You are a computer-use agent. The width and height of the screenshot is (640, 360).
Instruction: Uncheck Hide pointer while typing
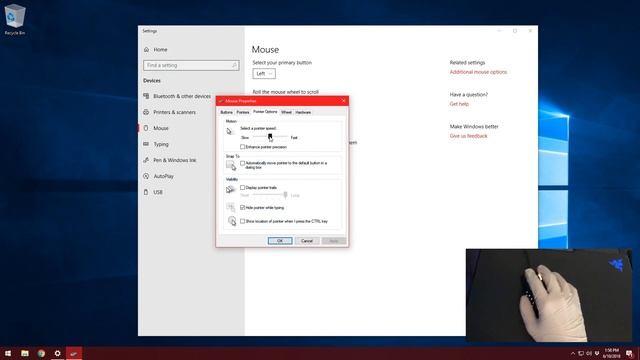[242, 207]
